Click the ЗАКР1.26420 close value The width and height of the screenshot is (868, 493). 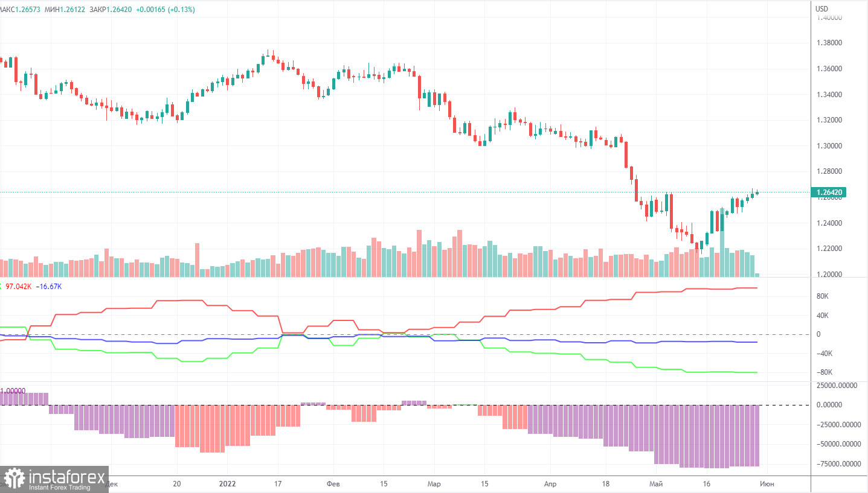click(110, 10)
